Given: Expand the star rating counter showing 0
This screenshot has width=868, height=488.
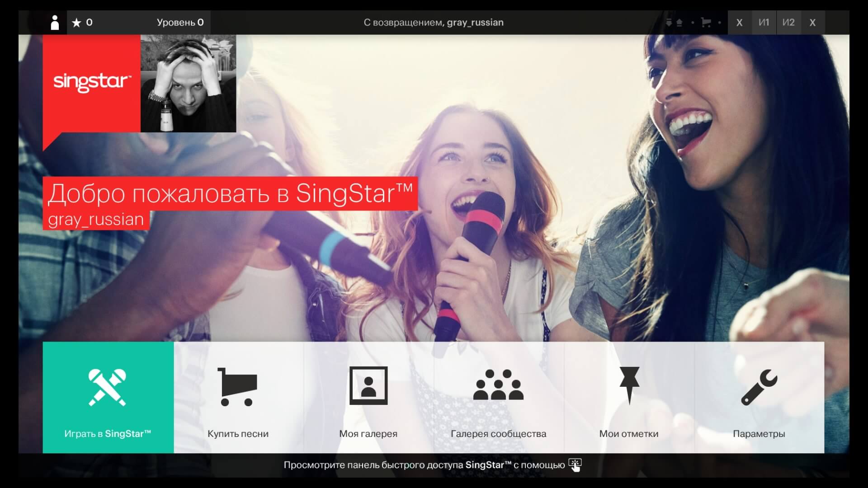Looking at the screenshot, I should 82,22.
